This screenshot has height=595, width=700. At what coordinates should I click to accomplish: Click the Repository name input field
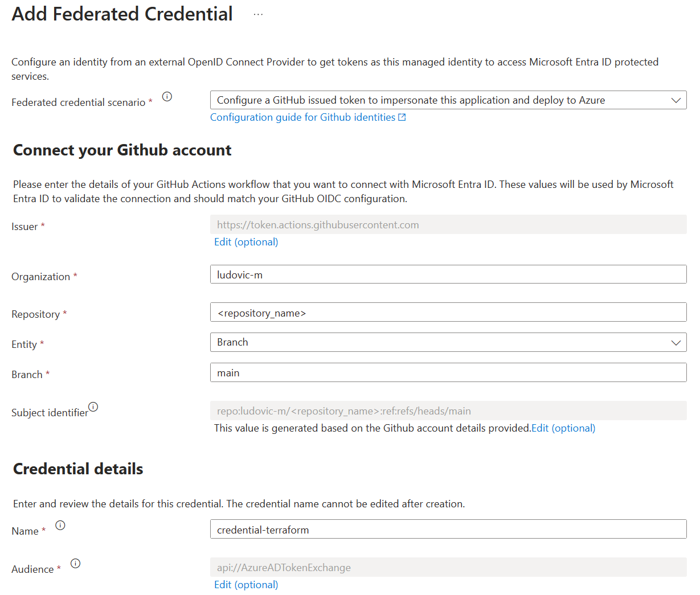448,313
